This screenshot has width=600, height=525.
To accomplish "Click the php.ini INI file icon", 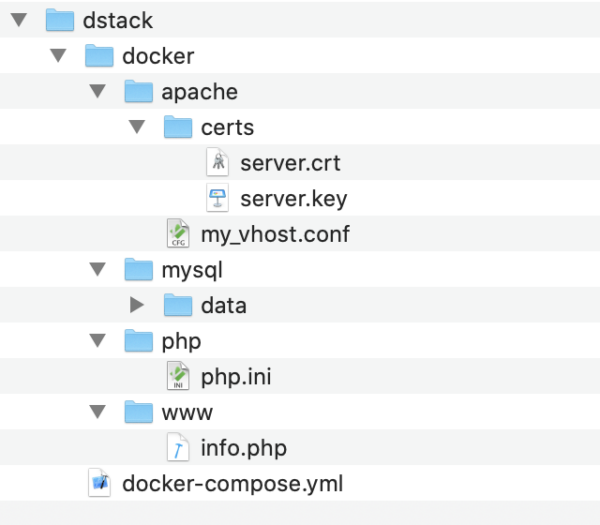I will coord(178,376).
